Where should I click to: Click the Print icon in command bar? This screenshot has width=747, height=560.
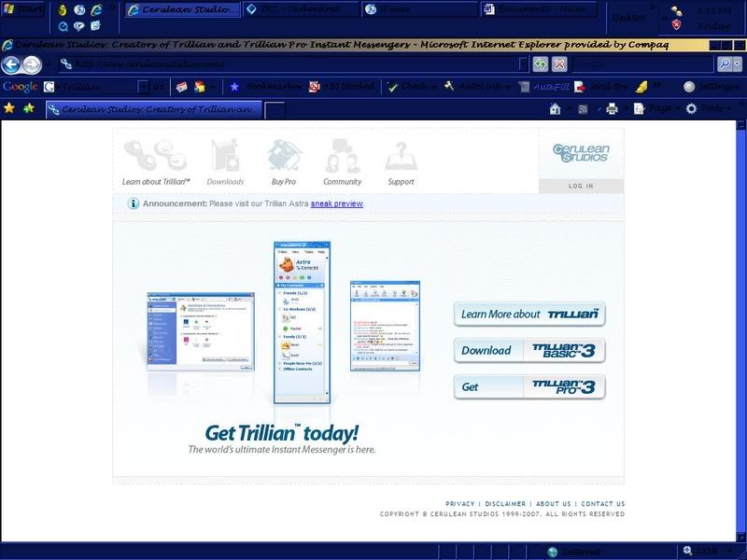[612, 109]
